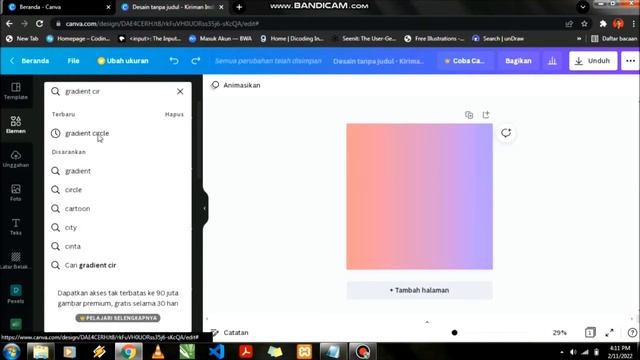
Task: Open the Foto sidebar panel
Action: 16,193
